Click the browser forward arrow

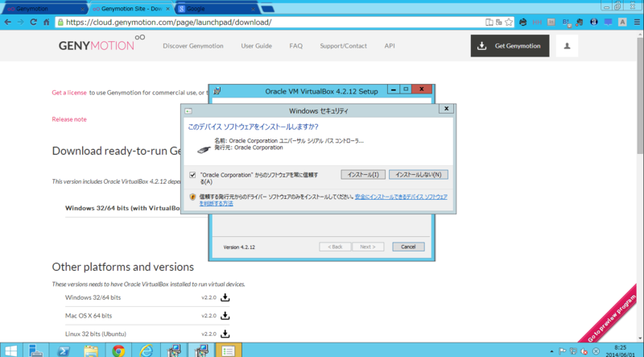(x=21, y=23)
